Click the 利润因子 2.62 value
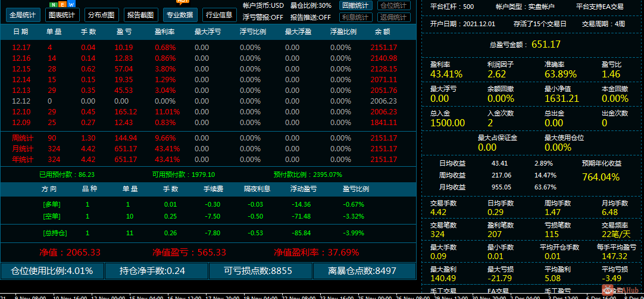 click(496, 74)
